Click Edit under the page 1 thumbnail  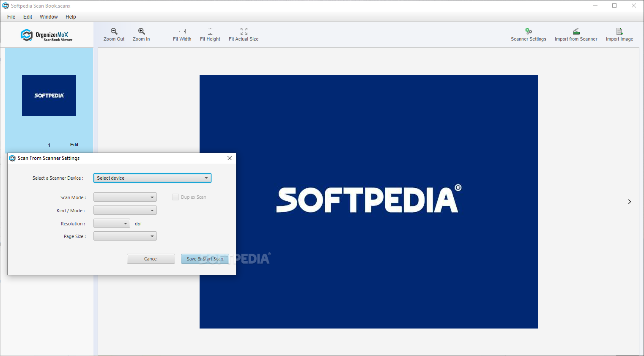coord(74,145)
